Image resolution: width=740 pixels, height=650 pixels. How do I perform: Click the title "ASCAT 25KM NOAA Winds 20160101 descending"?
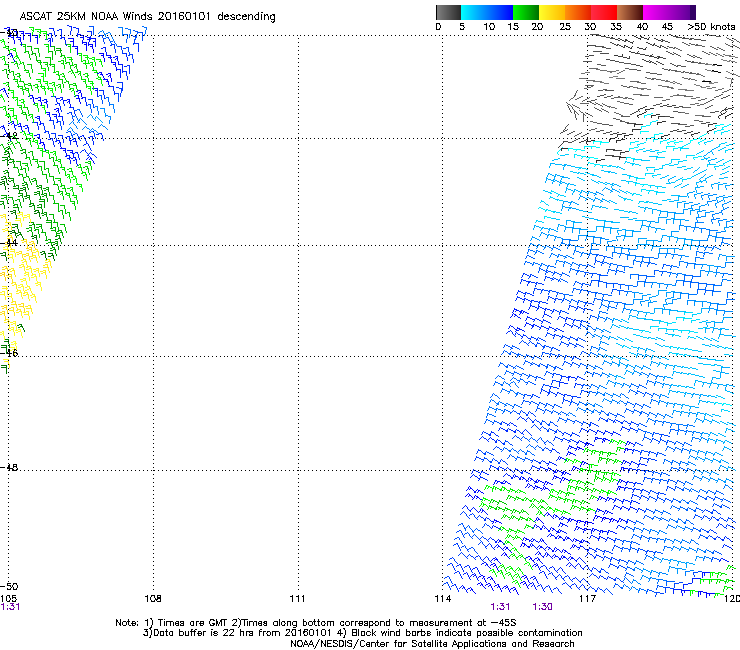[147, 17]
